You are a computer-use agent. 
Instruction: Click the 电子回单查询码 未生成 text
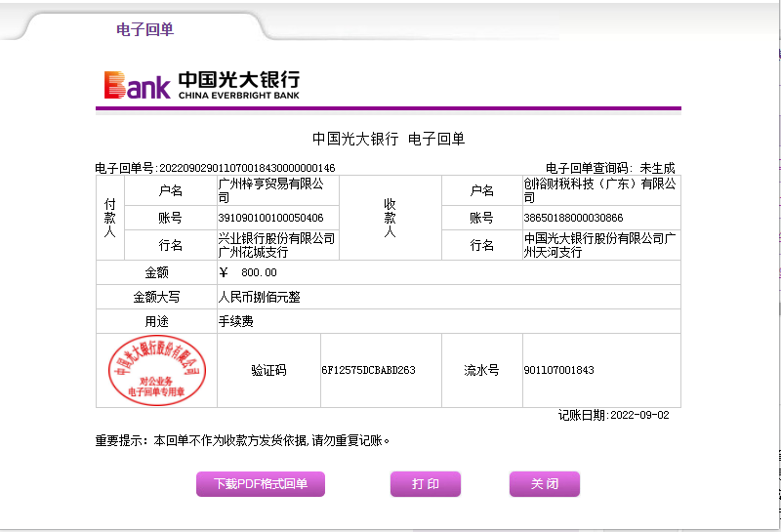point(610,168)
